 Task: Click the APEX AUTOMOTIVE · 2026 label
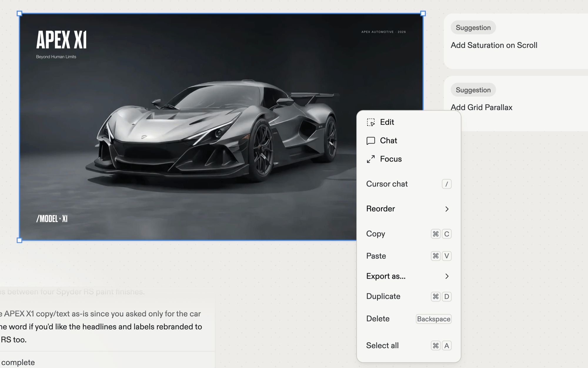click(384, 32)
